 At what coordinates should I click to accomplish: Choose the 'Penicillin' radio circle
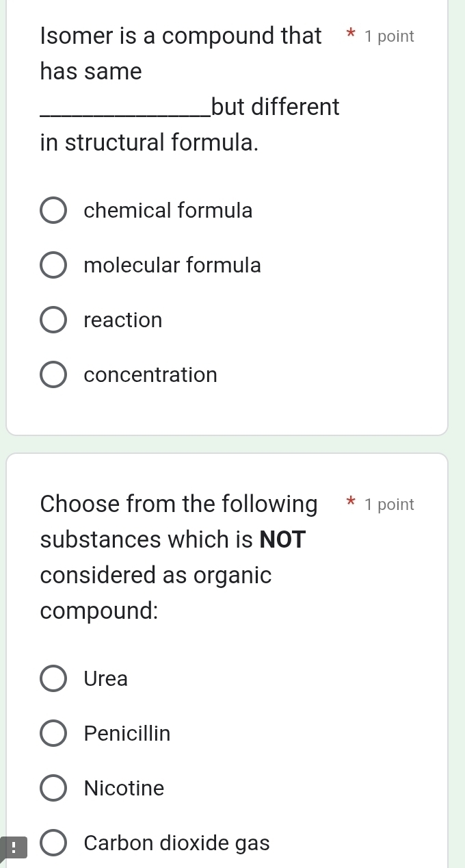click(x=53, y=734)
